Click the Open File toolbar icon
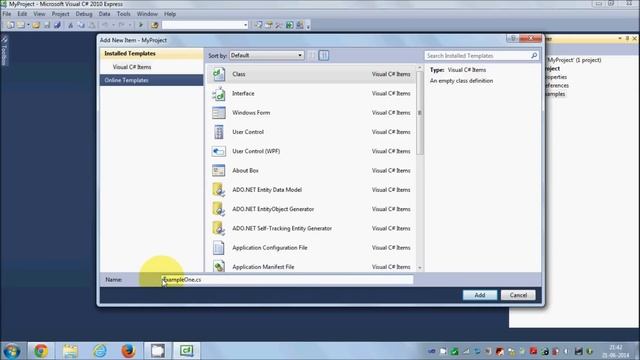 [36, 25]
